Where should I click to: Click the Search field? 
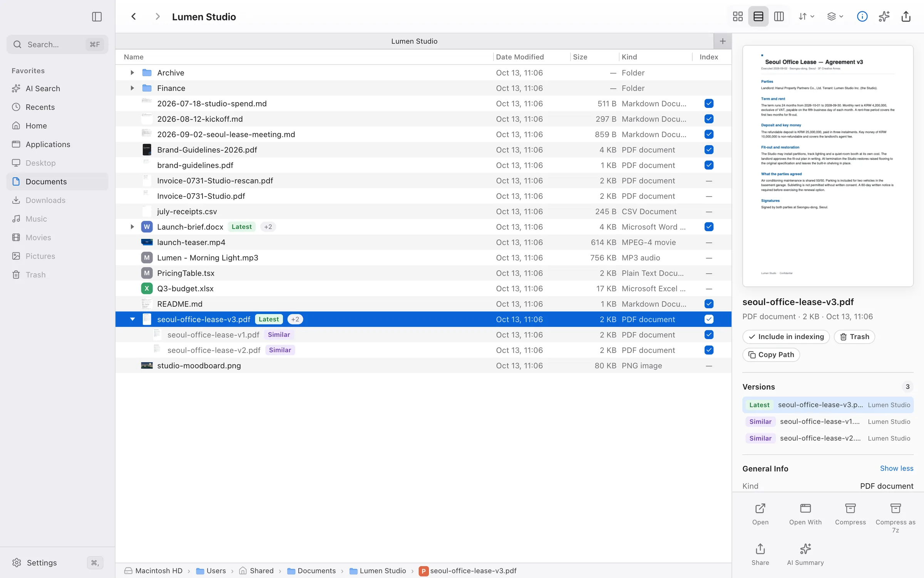[x=57, y=44]
